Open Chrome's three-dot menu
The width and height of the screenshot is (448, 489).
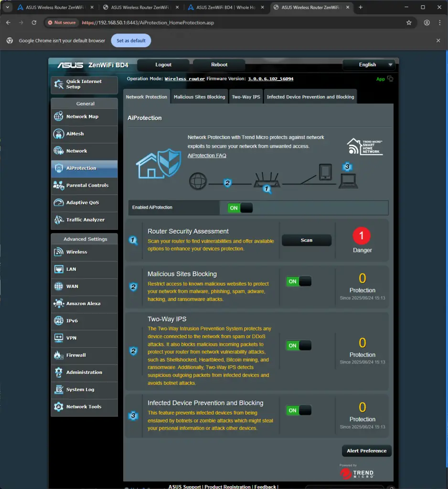point(439,22)
